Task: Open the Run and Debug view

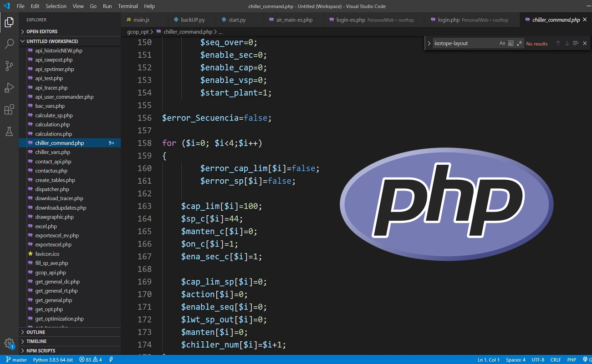Action: [9, 87]
